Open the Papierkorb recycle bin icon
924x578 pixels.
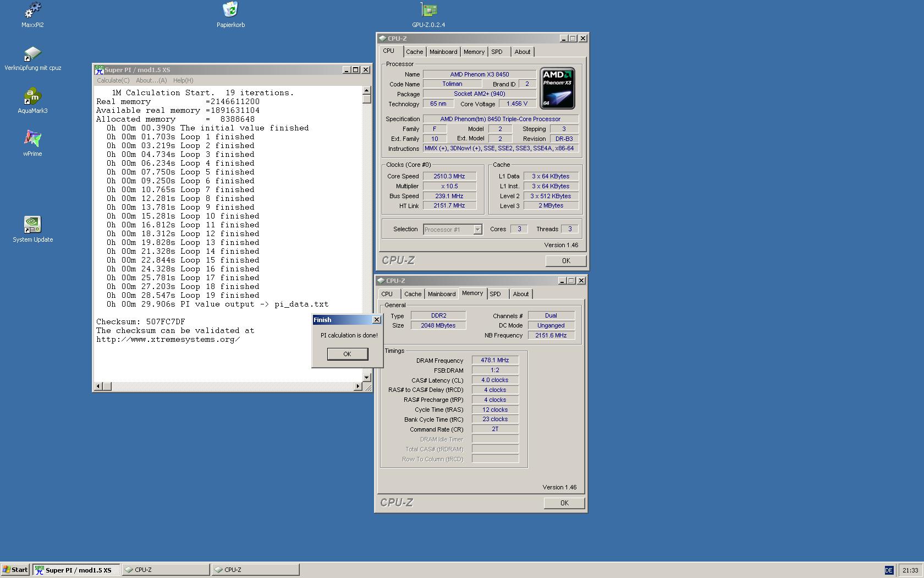click(230, 15)
